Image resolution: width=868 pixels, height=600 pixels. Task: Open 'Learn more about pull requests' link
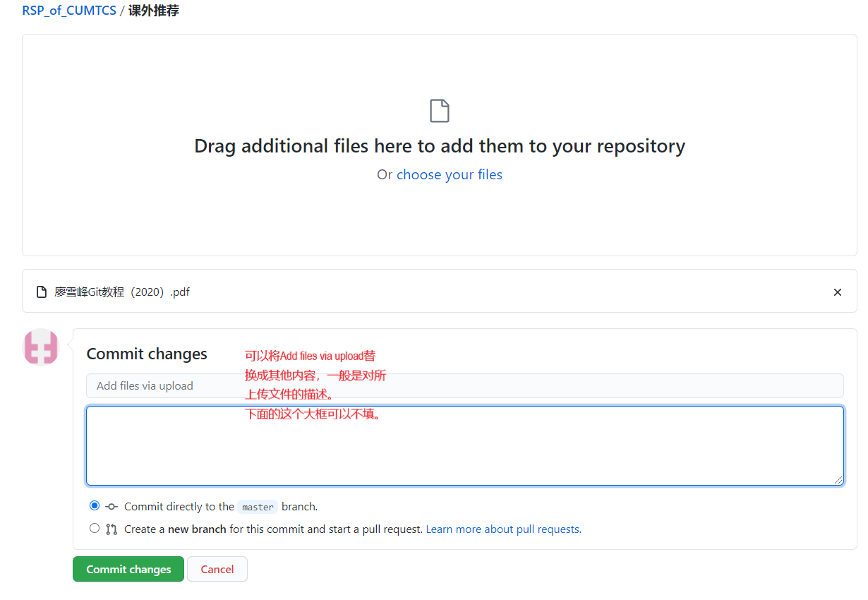pos(503,529)
